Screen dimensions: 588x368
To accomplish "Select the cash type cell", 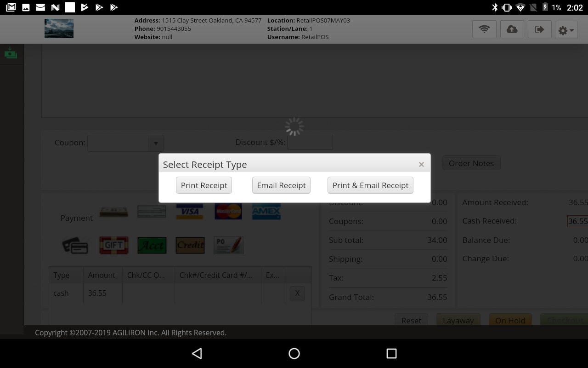I will tap(66, 293).
